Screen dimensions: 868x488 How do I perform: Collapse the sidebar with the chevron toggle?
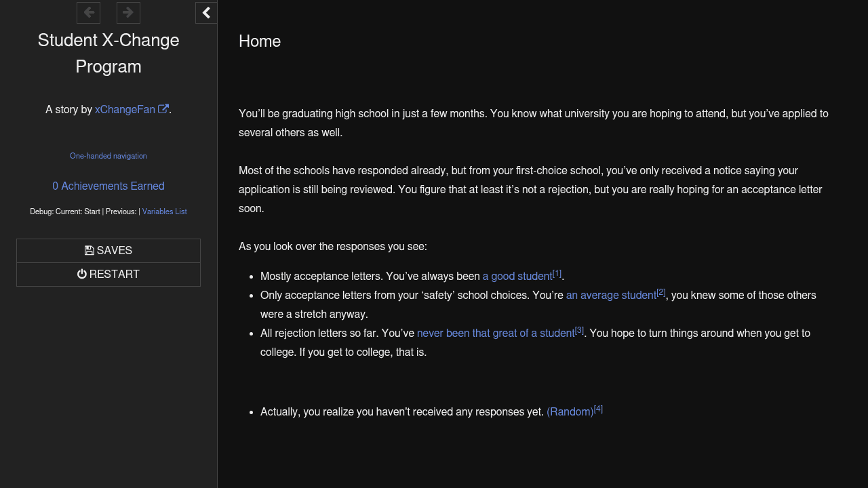206,13
